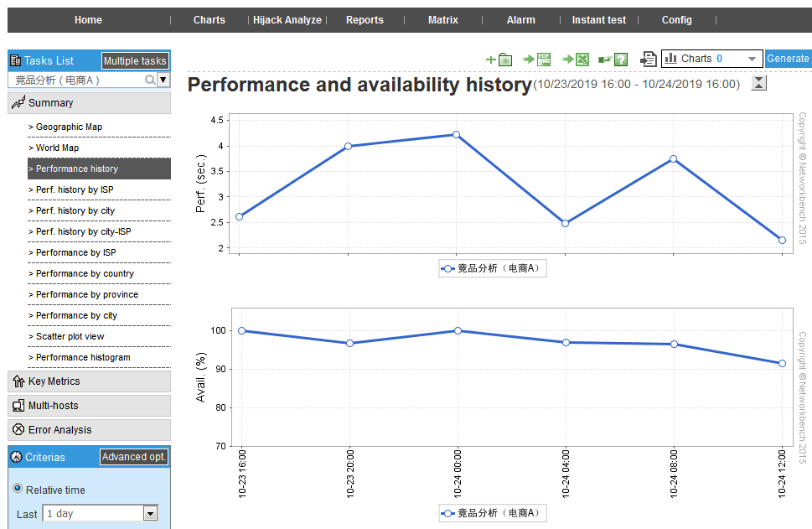Toggle the legend entry under the Perf. chart
Screen dimensions: 812x529
click(492, 268)
